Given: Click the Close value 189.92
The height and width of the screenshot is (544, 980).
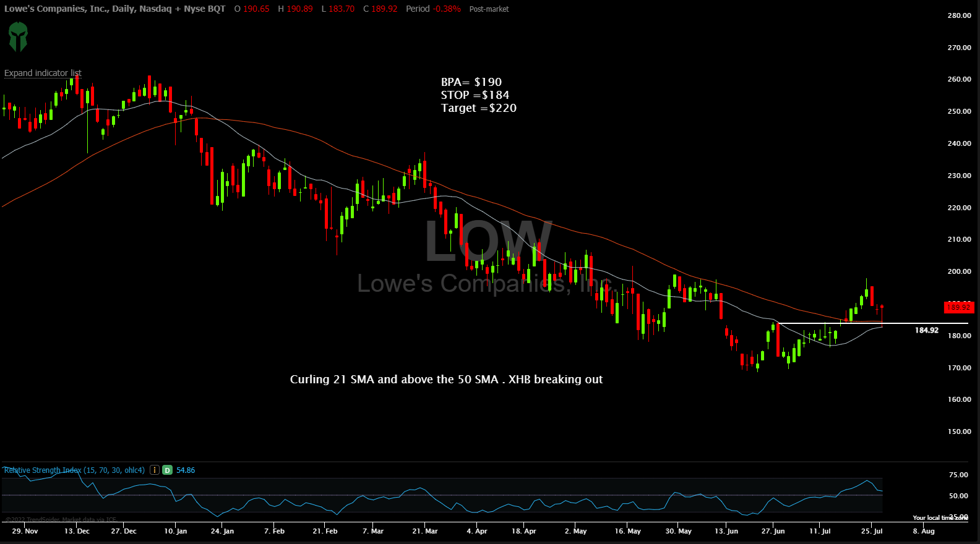Looking at the screenshot, I should point(384,9).
